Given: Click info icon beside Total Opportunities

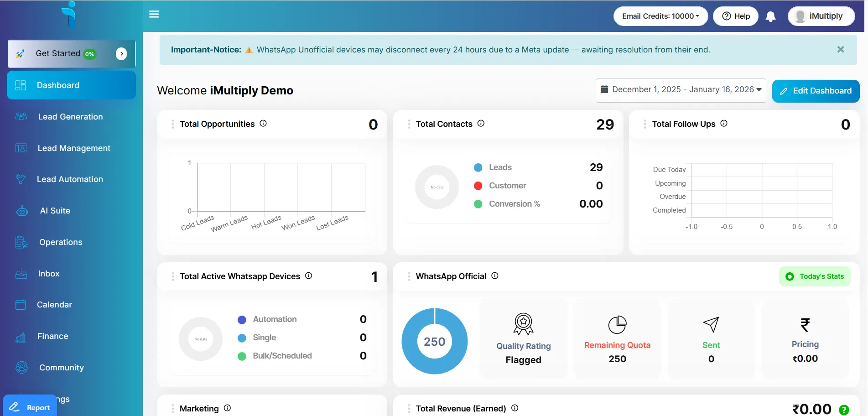Looking at the screenshot, I should (263, 123).
